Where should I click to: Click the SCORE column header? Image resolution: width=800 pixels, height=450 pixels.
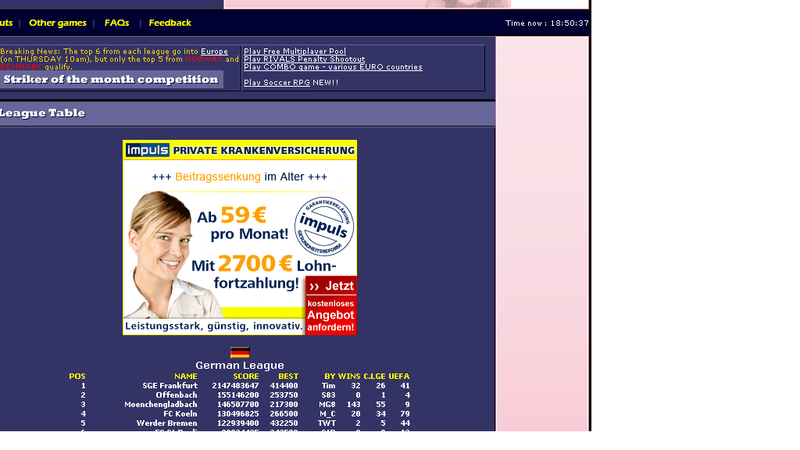[246, 376]
